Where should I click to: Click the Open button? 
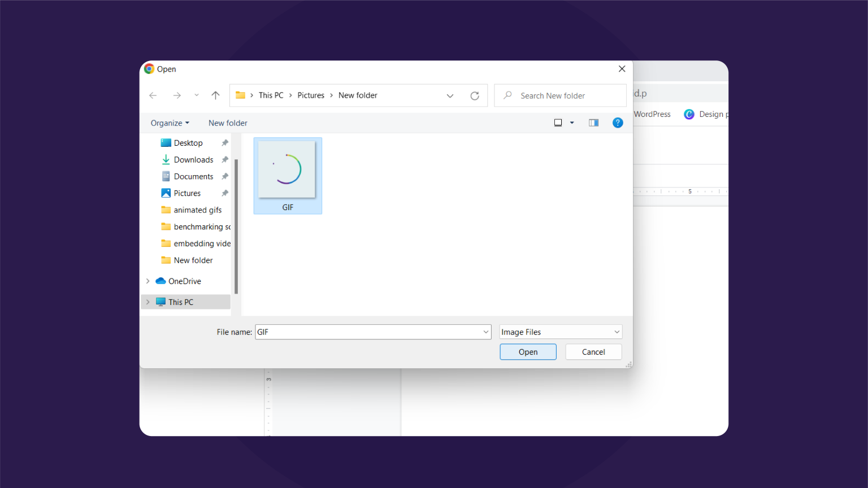[x=528, y=351]
